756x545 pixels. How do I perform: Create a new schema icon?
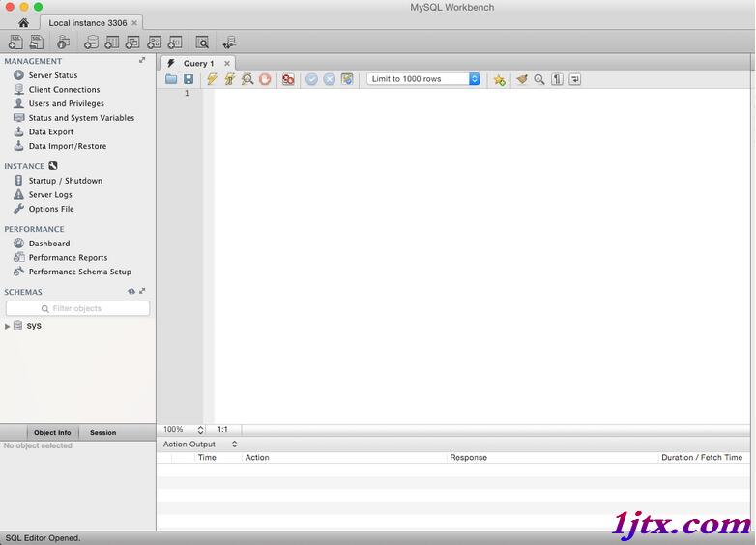(91, 43)
